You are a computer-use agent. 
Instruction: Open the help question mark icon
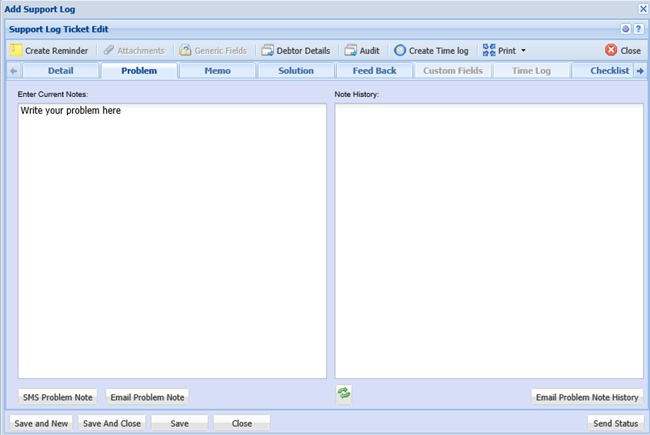638,29
